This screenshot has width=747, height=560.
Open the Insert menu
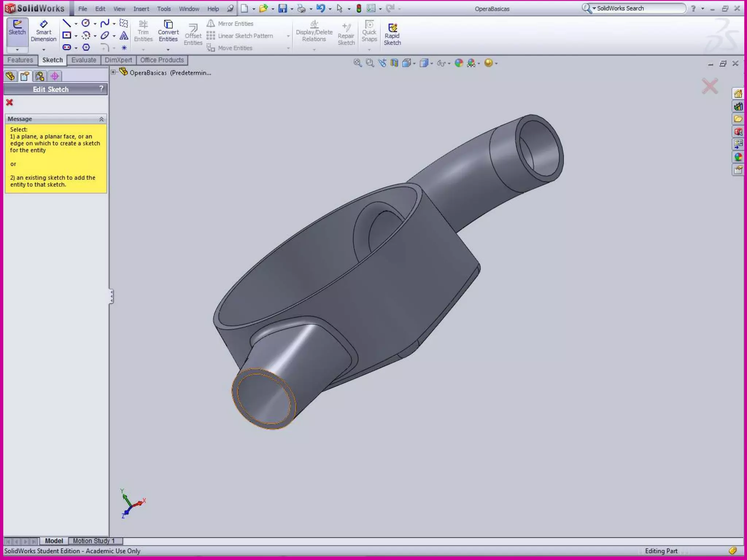coord(141,9)
